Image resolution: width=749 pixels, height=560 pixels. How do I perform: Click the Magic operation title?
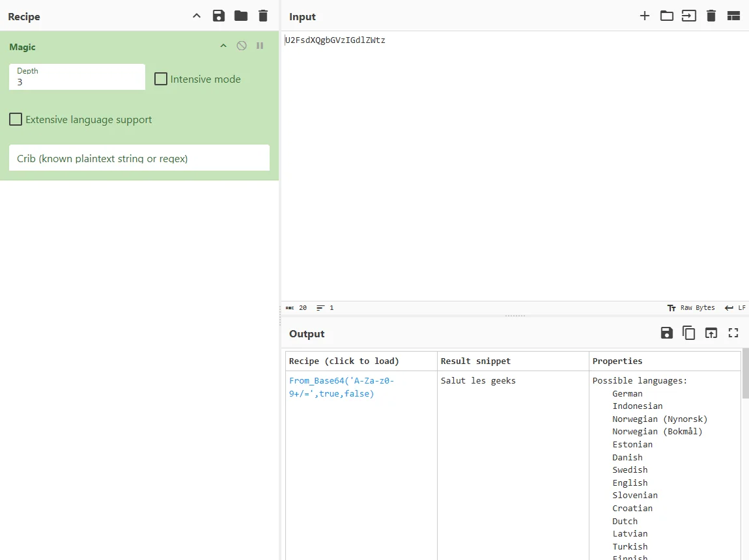click(22, 47)
